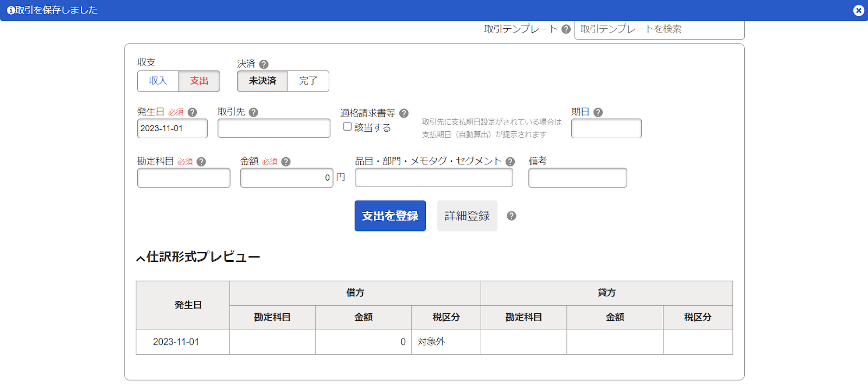
Task: Click help icon beside 金額
Action: (x=286, y=162)
